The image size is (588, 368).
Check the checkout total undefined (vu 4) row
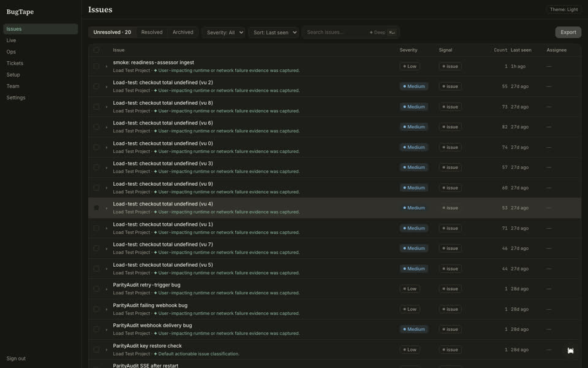point(96,208)
